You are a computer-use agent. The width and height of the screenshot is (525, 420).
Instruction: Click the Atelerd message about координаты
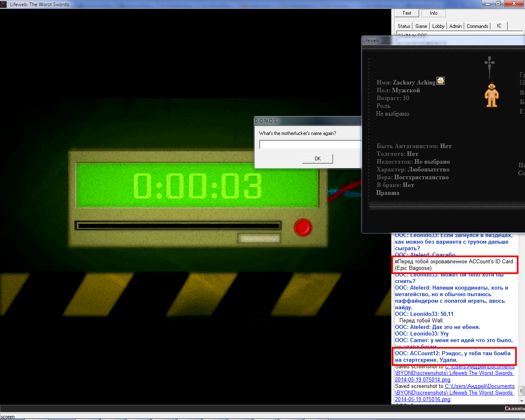452,298
